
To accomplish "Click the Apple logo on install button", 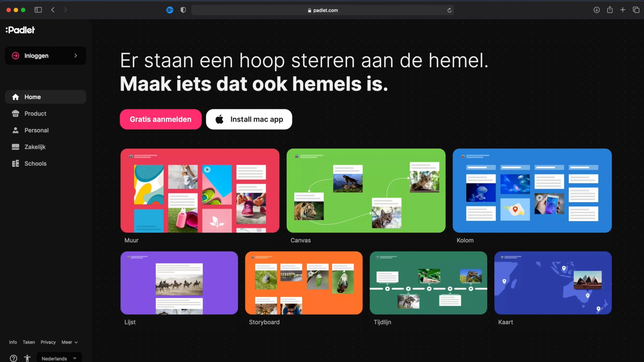I will point(220,119).
